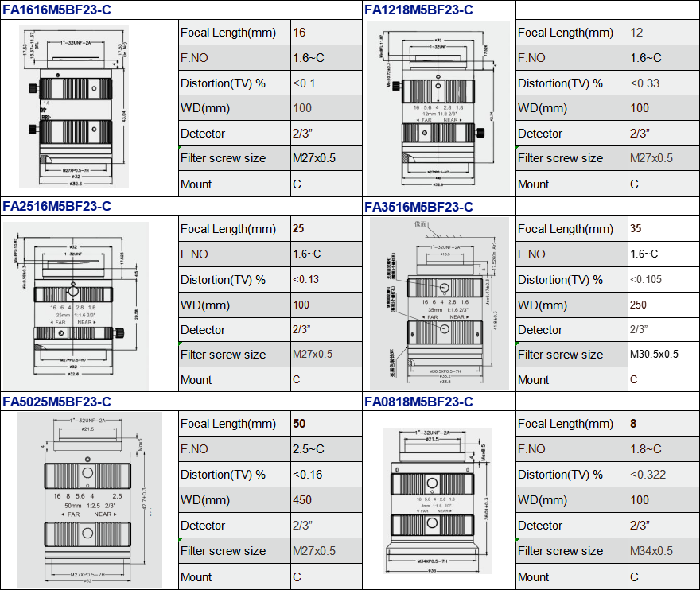Click the M34x0.5 filter screw size cell

662,551
